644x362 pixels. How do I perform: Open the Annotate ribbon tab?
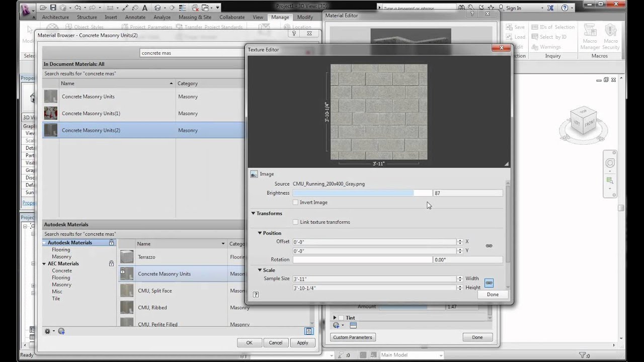click(x=135, y=17)
